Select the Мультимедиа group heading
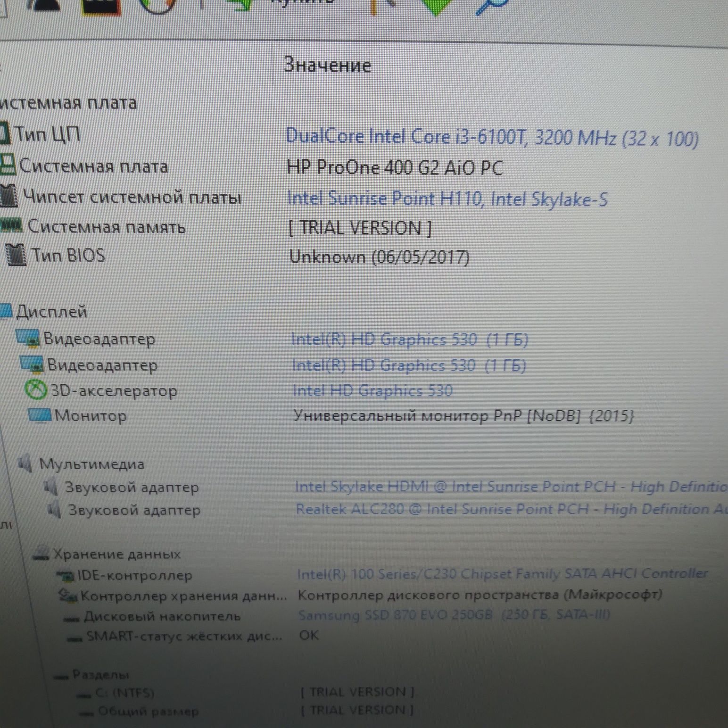Screen dimensions: 728x728 click(91, 464)
